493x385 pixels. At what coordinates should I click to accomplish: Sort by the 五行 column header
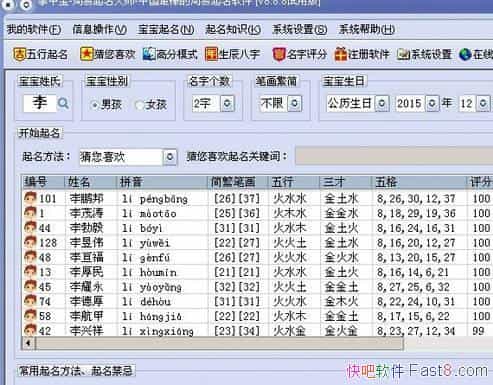(x=294, y=182)
